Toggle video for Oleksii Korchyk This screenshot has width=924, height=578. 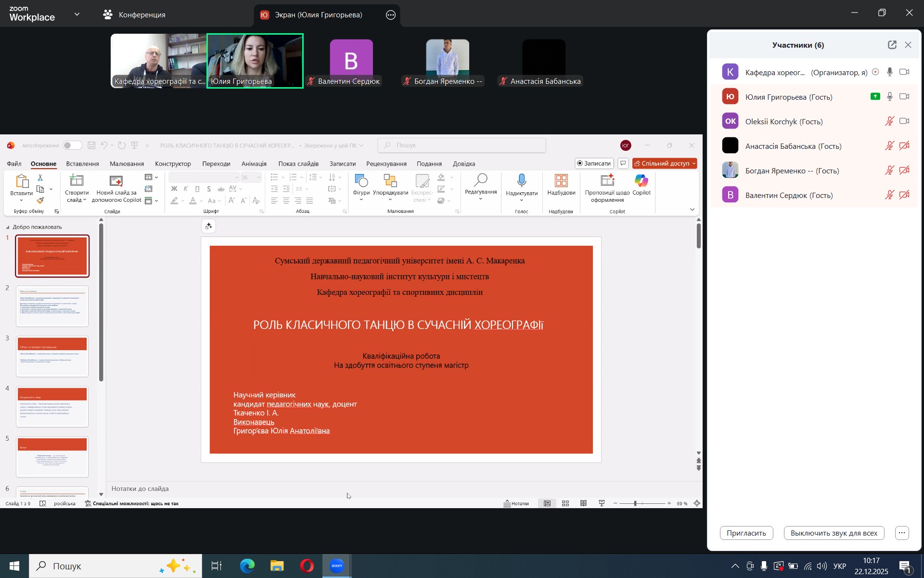(904, 121)
